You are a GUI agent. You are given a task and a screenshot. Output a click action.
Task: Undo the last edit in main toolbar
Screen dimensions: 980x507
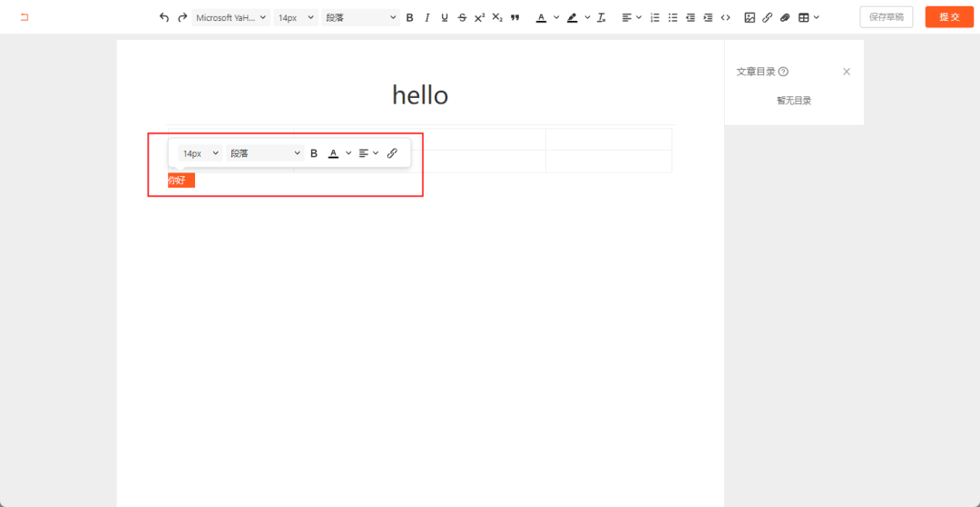pyautogui.click(x=164, y=17)
